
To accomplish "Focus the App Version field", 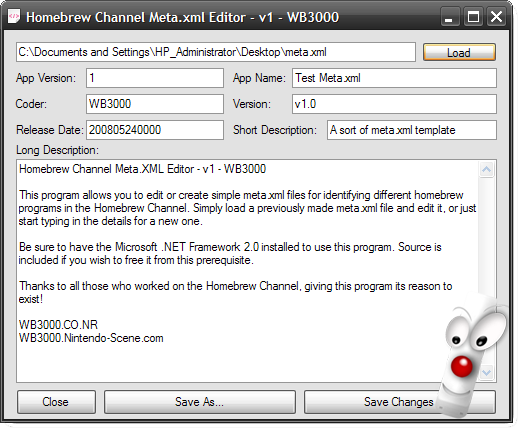I will [155, 78].
